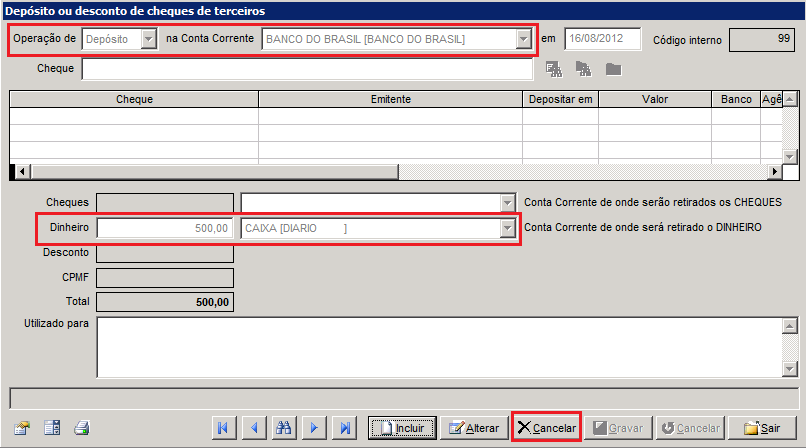Click the first empty row in the Cheque column
This screenshot has width=806, height=448.
click(134, 116)
